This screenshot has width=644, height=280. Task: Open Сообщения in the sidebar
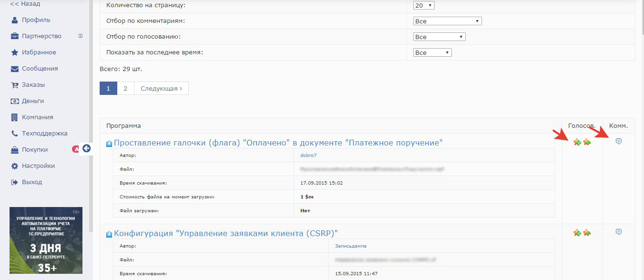tap(40, 69)
